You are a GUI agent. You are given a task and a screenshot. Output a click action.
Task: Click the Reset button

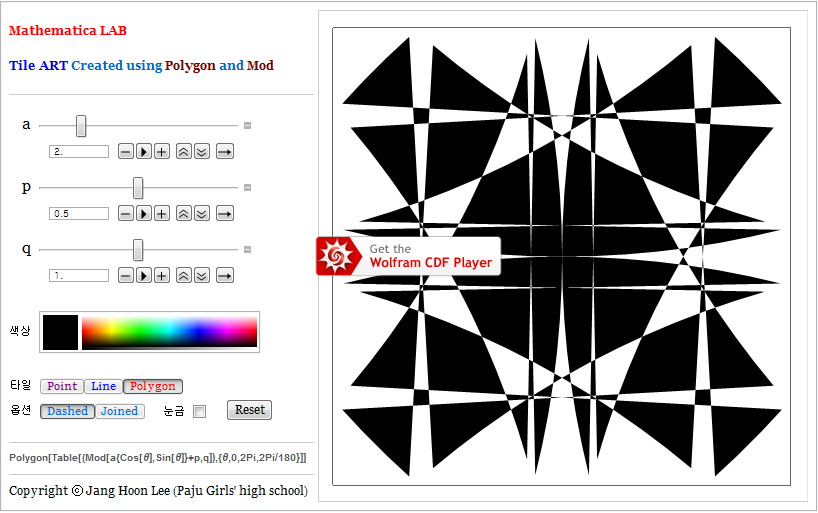click(249, 410)
